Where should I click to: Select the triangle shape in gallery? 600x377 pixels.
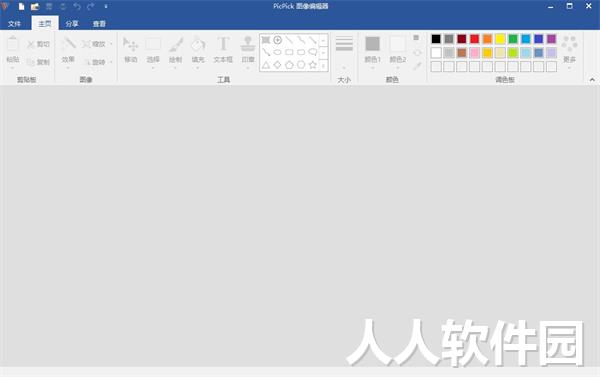coord(266,65)
